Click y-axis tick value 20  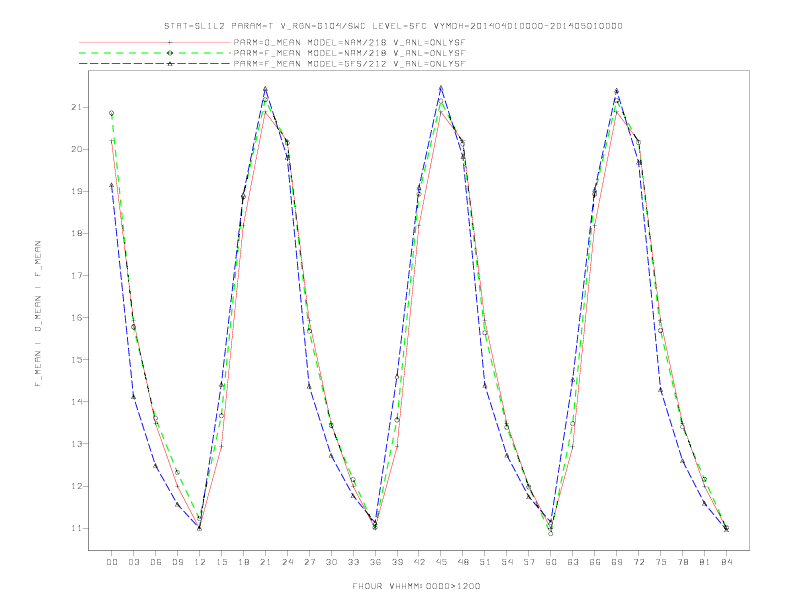coord(76,149)
